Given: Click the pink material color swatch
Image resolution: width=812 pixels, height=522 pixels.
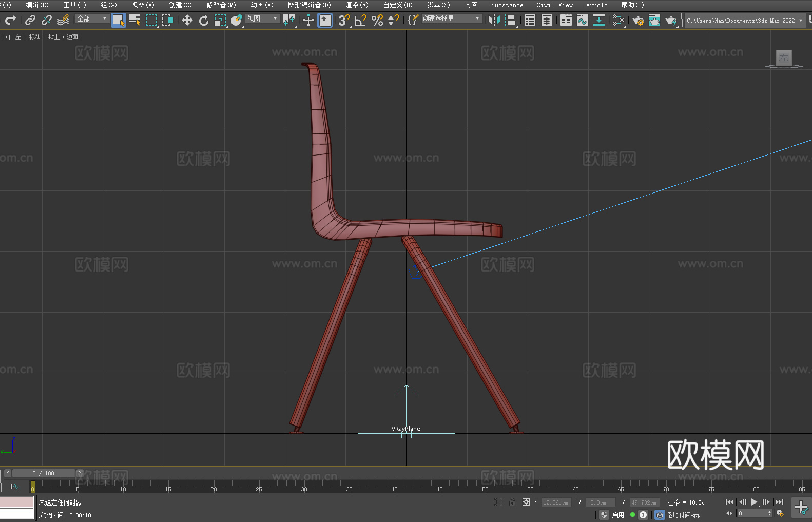Looking at the screenshot, I should point(17,502).
